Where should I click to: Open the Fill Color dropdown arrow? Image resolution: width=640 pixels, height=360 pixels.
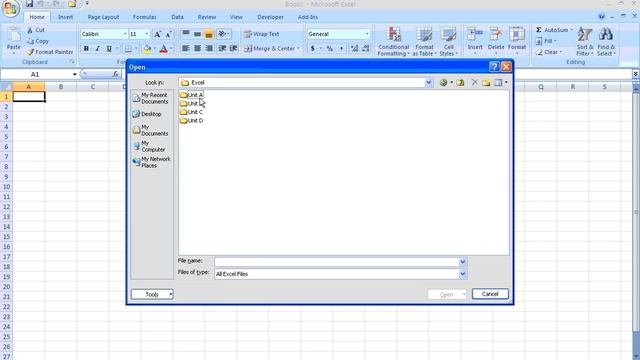(154, 49)
